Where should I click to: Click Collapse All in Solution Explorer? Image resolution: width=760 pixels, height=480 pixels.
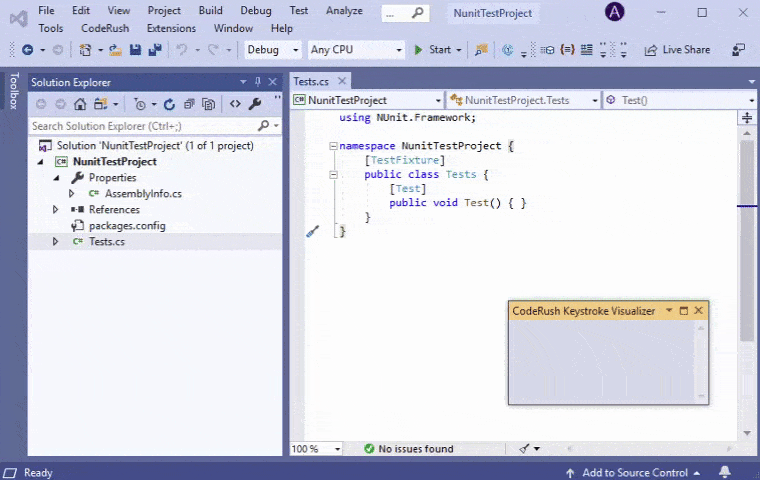tap(189, 104)
